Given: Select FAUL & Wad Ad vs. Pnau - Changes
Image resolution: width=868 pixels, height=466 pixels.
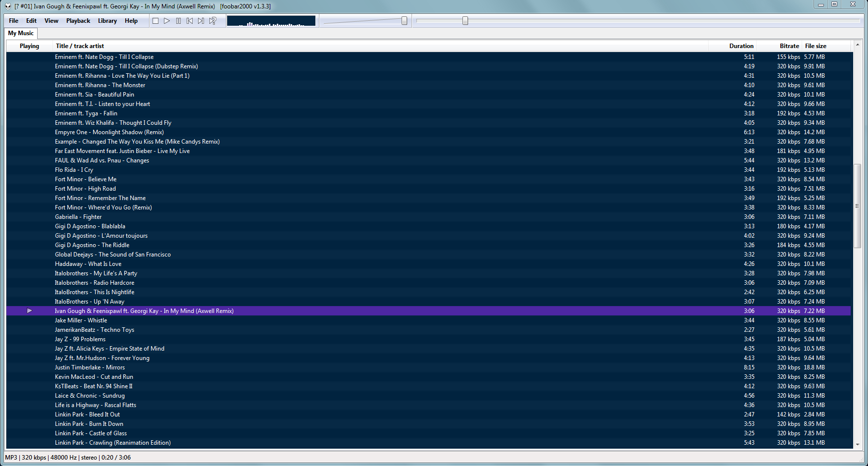Looking at the screenshot, I should pos(428,160).
